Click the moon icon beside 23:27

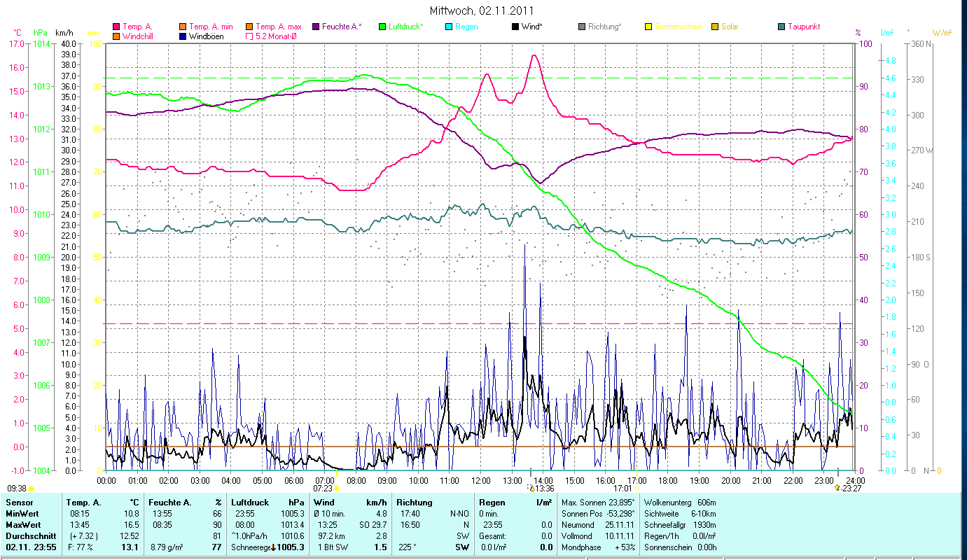(837, 489)
